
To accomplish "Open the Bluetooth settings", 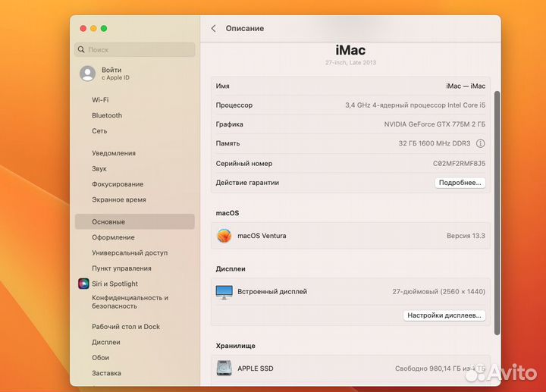I will click(135, 115).
